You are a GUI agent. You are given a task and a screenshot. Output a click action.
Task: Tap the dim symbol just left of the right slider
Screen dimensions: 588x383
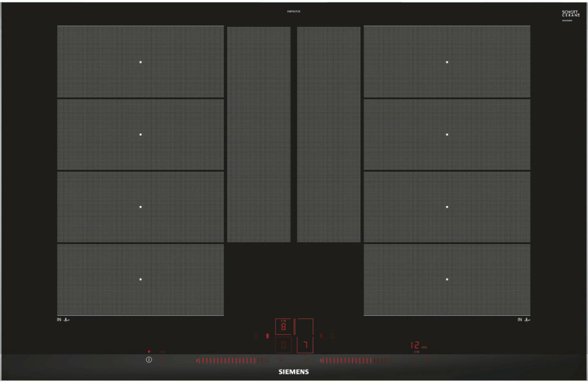point(307,360)
